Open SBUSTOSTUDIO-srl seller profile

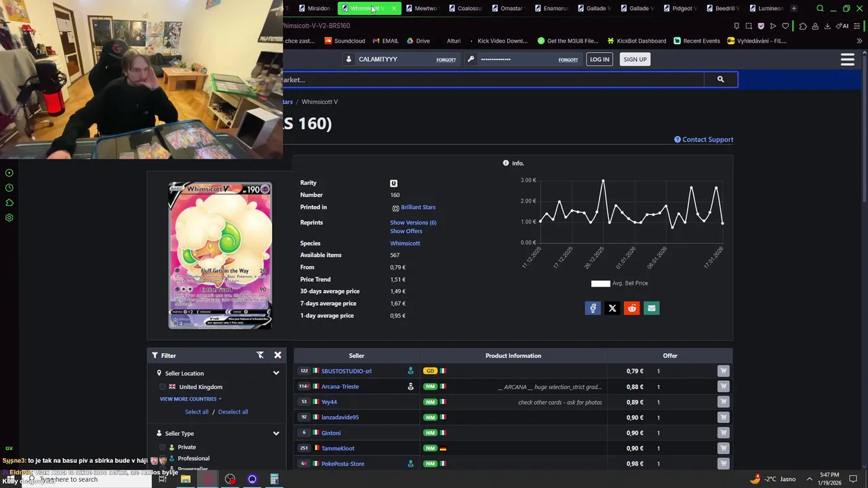click(x=346, y=371)
